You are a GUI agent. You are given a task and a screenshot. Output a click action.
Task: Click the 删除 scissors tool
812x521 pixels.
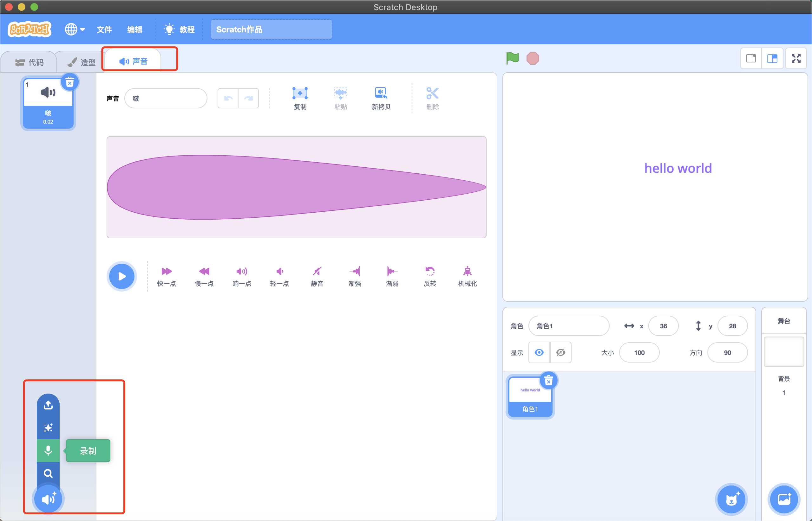433,99
